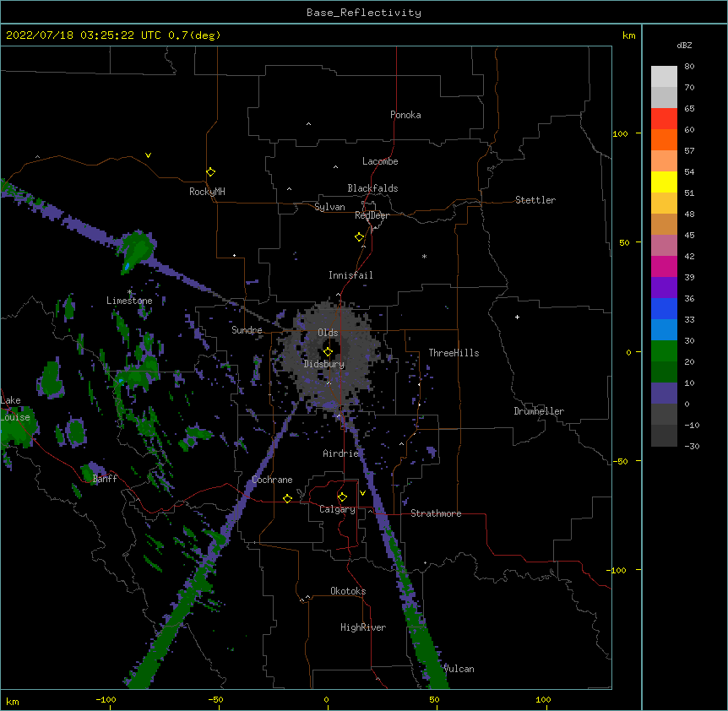
Task: Click the Base_Reflectivity title text
Action: (364, 13)
